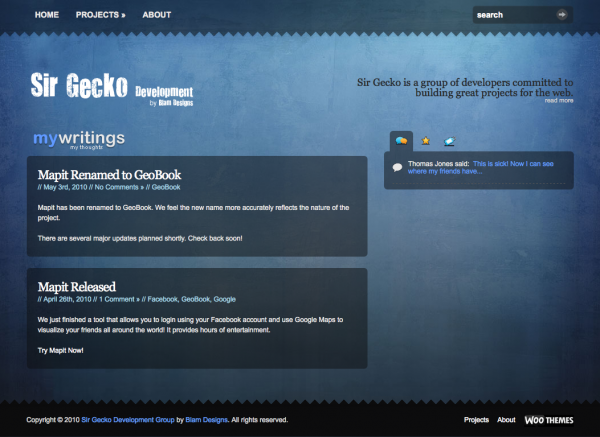Viewport: 600px width, 437px height.
Task: Open the Mapit Released post title
Action: pos(77,286)
